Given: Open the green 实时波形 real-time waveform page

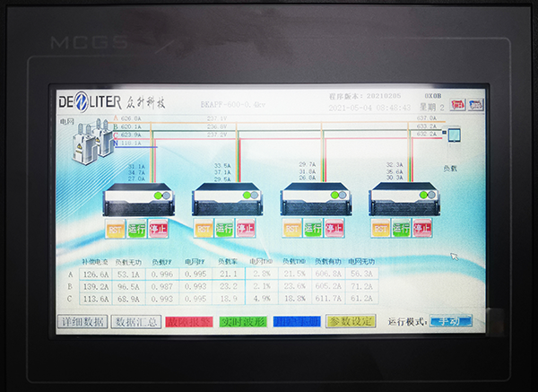Looking at the screenshot, I should (x=243, y=321).
